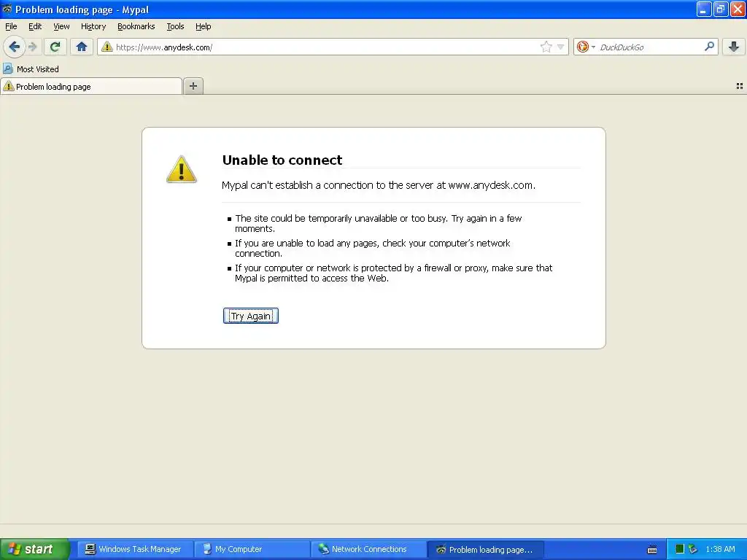747x560 pixels.
Task: Switch to My Computer taskbar window
Action: [252, 549]
